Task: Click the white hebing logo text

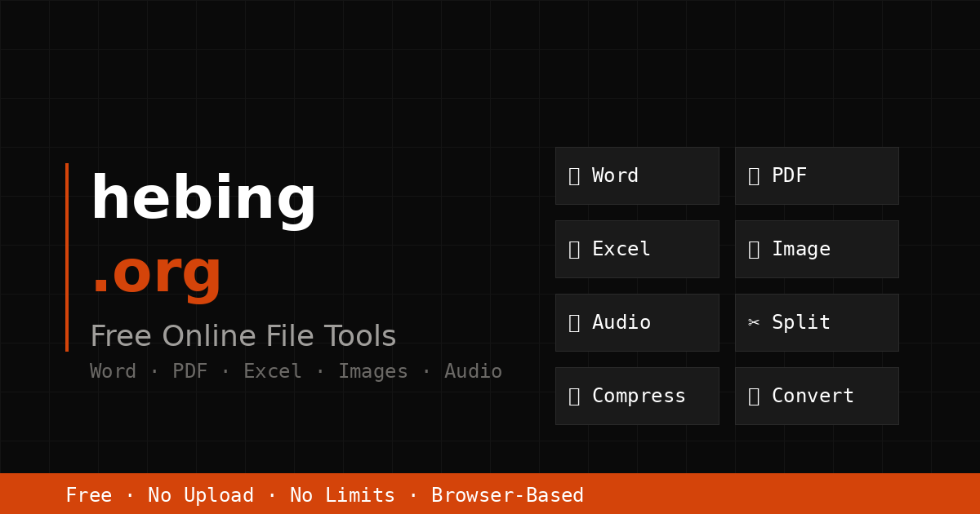Action: tap(203, 200)
